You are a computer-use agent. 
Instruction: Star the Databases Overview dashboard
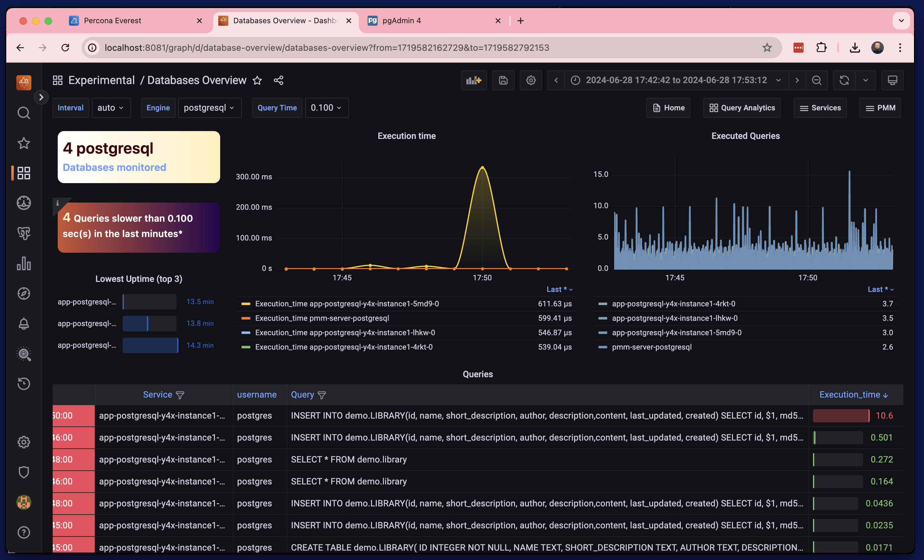[x=257, y=80]
